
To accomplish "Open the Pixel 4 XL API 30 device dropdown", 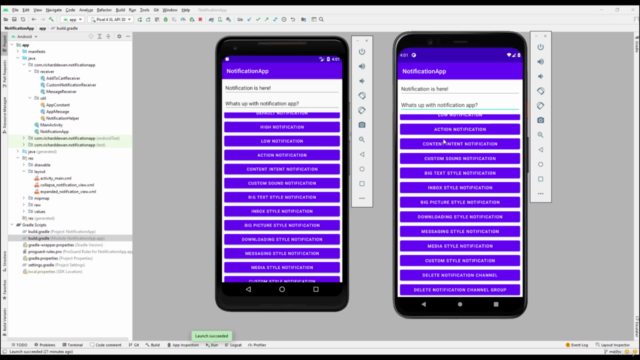I will pos(111,20).
